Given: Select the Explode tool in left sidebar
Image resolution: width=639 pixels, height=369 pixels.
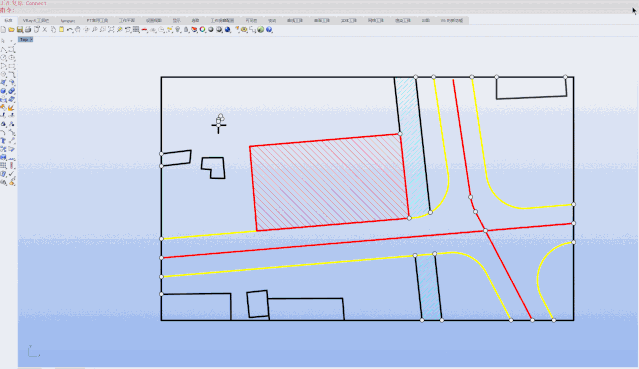Looking at the screenshot, I should [x=11, y=108].
